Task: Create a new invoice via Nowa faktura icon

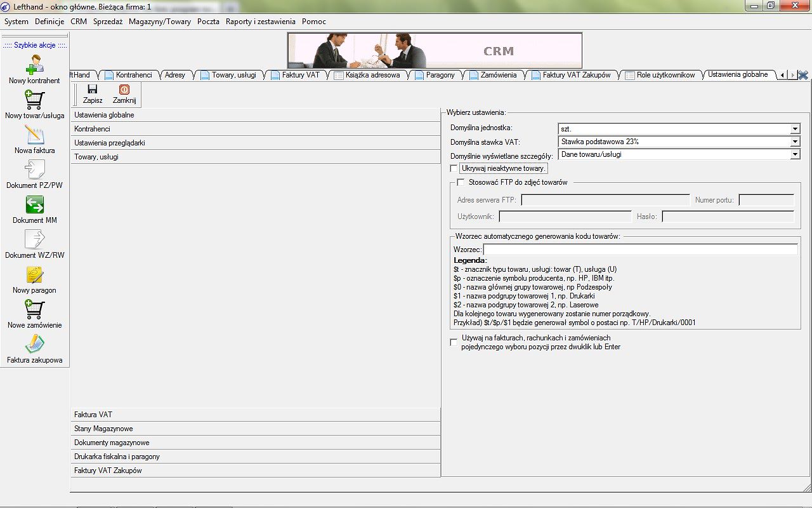Action: 34,135
